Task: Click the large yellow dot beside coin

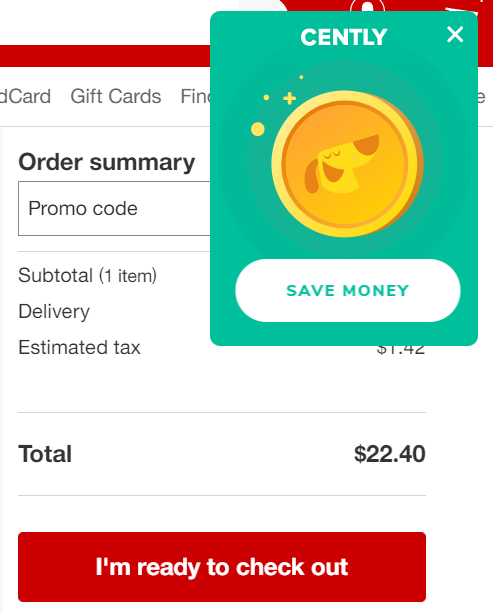Action: click(x=258, y=129)
